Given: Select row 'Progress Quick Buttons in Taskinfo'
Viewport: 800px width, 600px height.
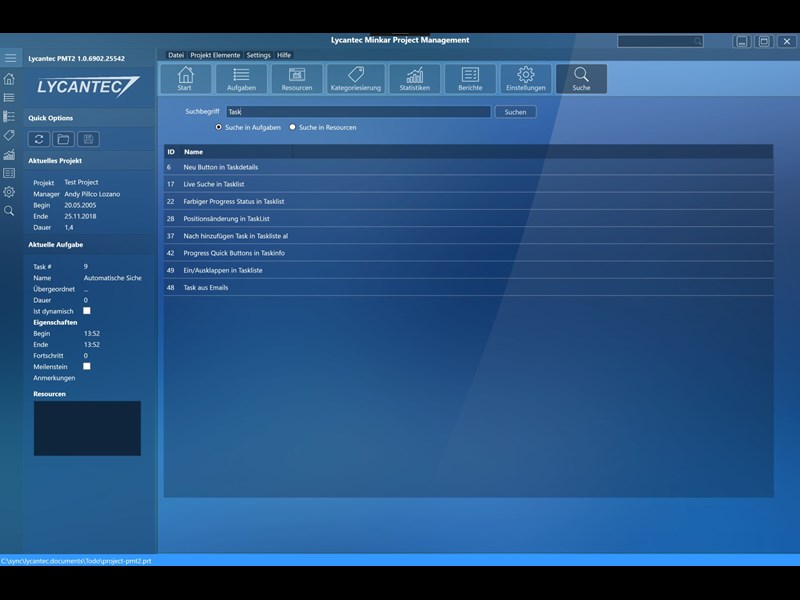Looking at the screenshot, I should [468, 253].
